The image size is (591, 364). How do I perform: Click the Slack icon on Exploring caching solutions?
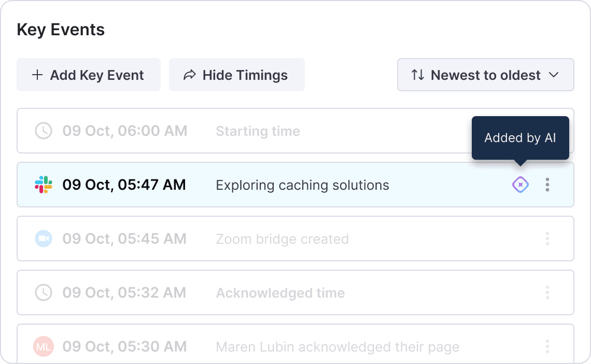(44, 185)
